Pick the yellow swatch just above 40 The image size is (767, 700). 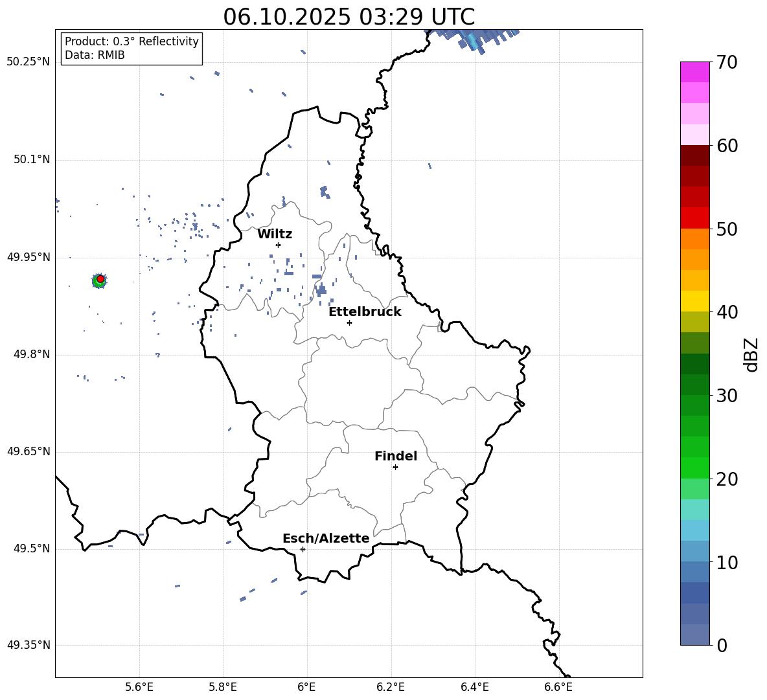point(694,301)
